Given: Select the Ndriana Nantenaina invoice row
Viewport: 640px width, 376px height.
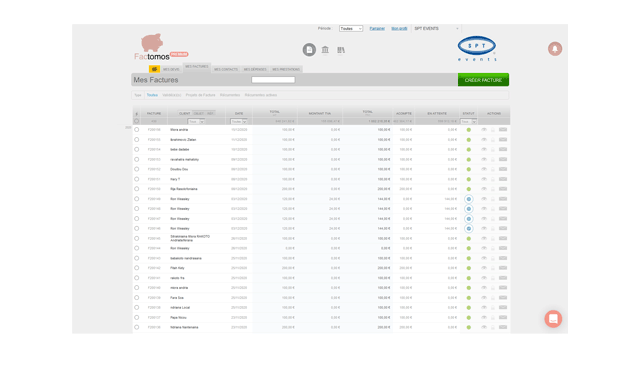Looking at the screenshot, I should (137, 327).
